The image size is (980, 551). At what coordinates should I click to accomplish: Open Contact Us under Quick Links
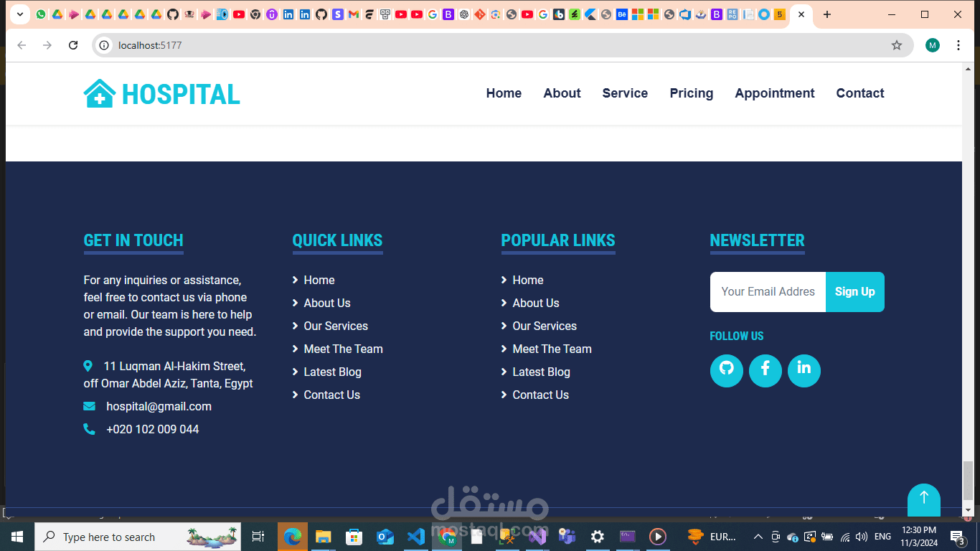pyautogui.click(x=331, y=395)
